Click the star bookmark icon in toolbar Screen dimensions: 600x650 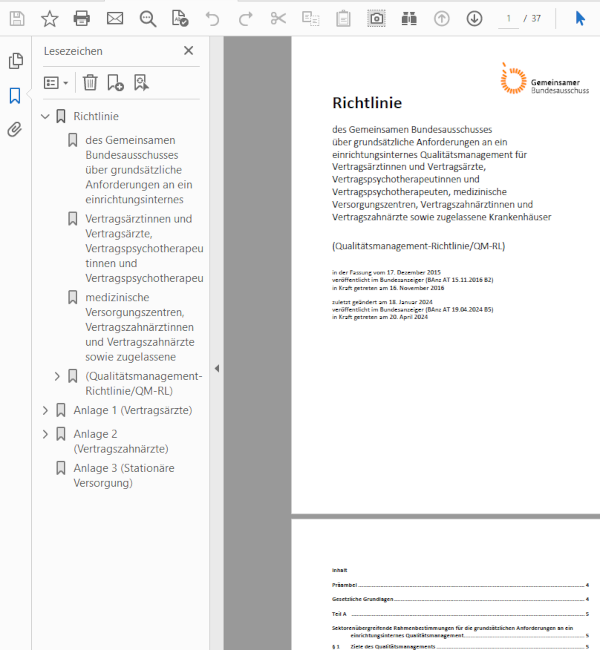click(49, 18)
